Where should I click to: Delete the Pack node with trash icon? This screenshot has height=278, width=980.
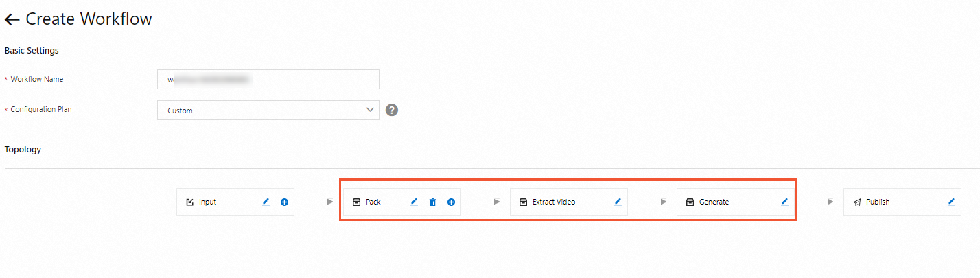coord(432,202)
